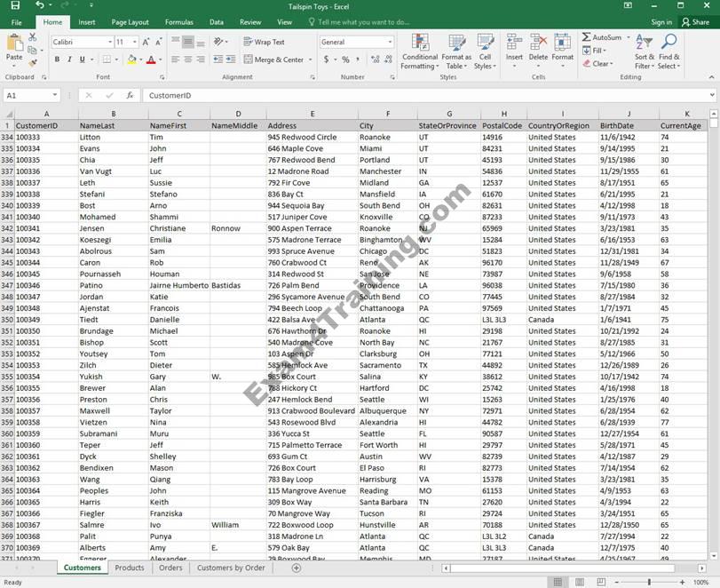Expand the General number format dropdown

tap(389, 42)
